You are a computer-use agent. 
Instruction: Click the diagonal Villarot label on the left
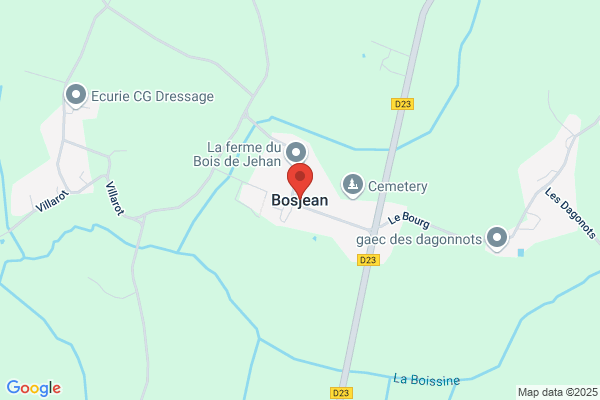point(53,201)
